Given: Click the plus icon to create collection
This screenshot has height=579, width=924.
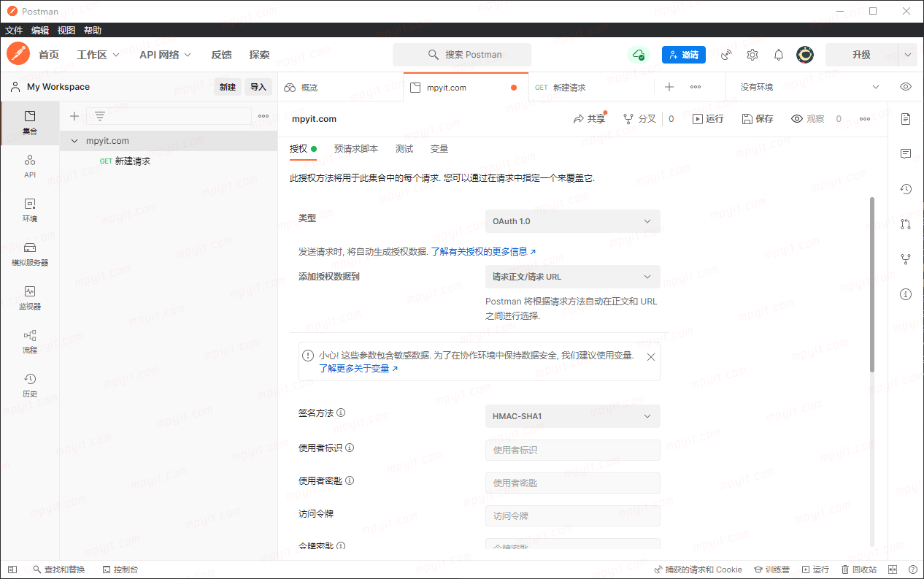Looking at the screenshot, I should pos(74,116).
